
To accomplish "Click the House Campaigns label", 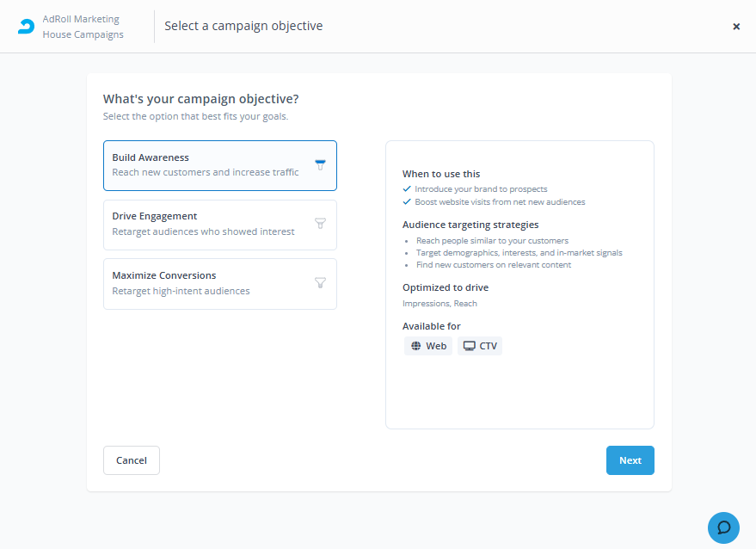I will pyautogui.click(x=83, y=34).
